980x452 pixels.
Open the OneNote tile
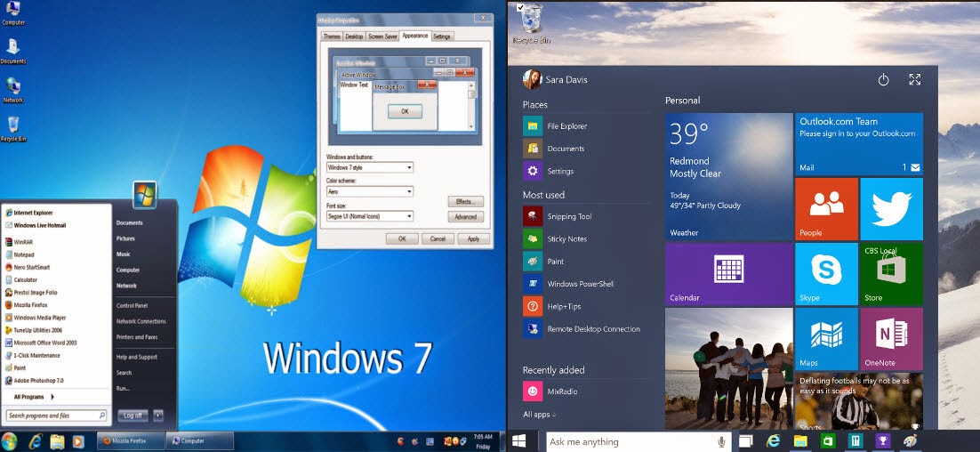click(891, 339)
